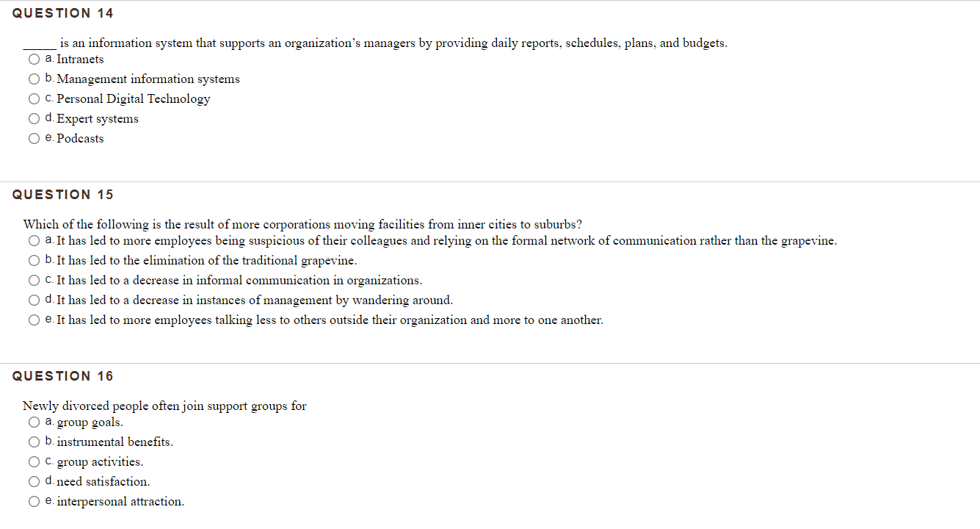Choose 'Personal Digital Technology' in Question 14
Image resolution: width=980 pixels, height=529 pixels.
tap(34, 98)
